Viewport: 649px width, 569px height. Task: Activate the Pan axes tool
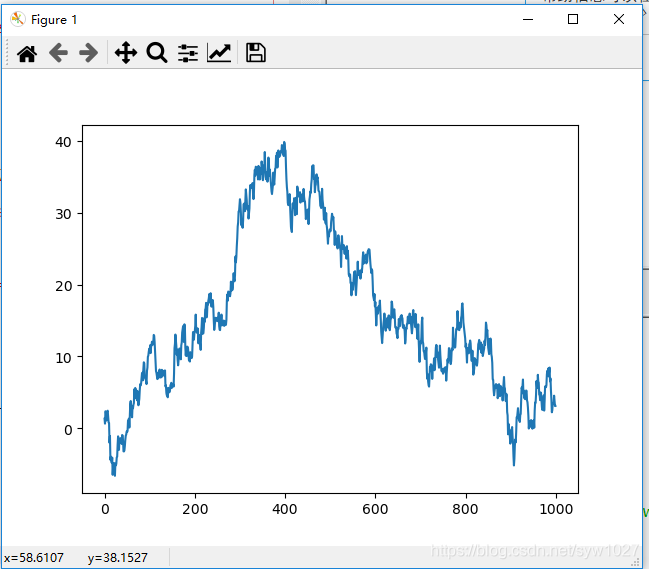point(126,53)
